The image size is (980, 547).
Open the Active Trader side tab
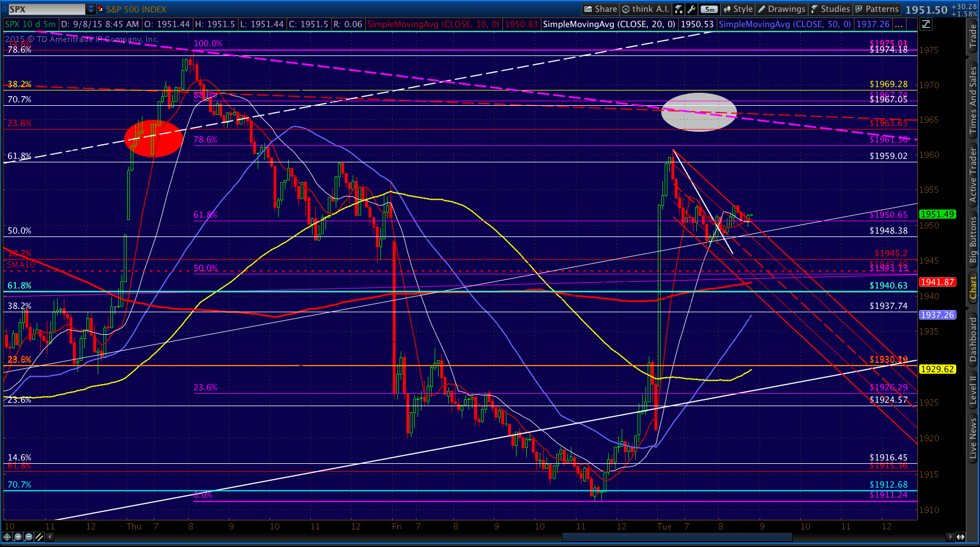tap(973, 175)
